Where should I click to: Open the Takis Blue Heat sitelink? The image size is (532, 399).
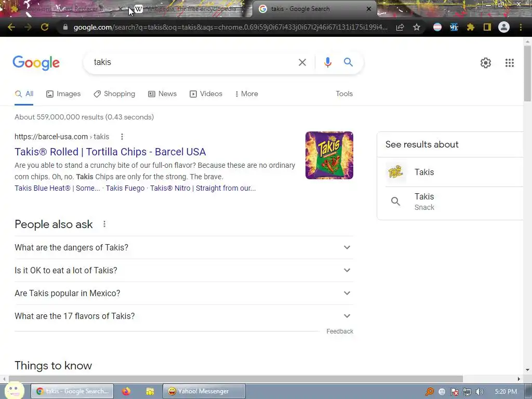57,188
